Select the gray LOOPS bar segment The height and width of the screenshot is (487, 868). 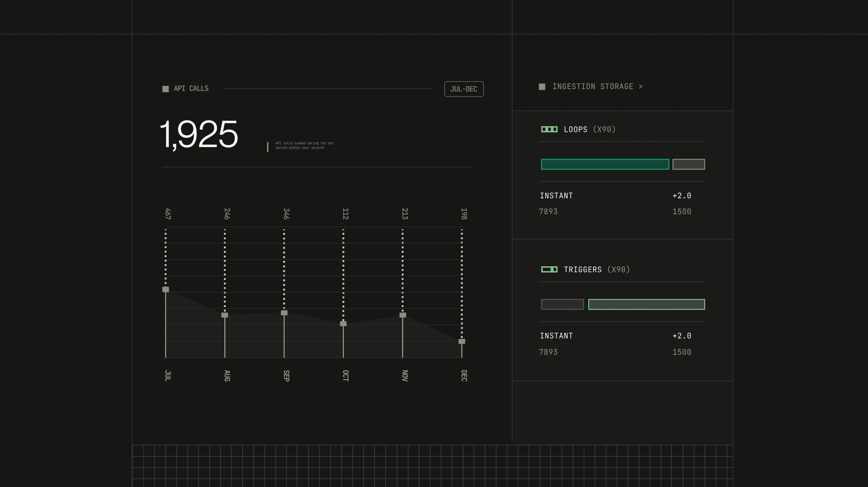pyautogui.click(x=688, y=164)
